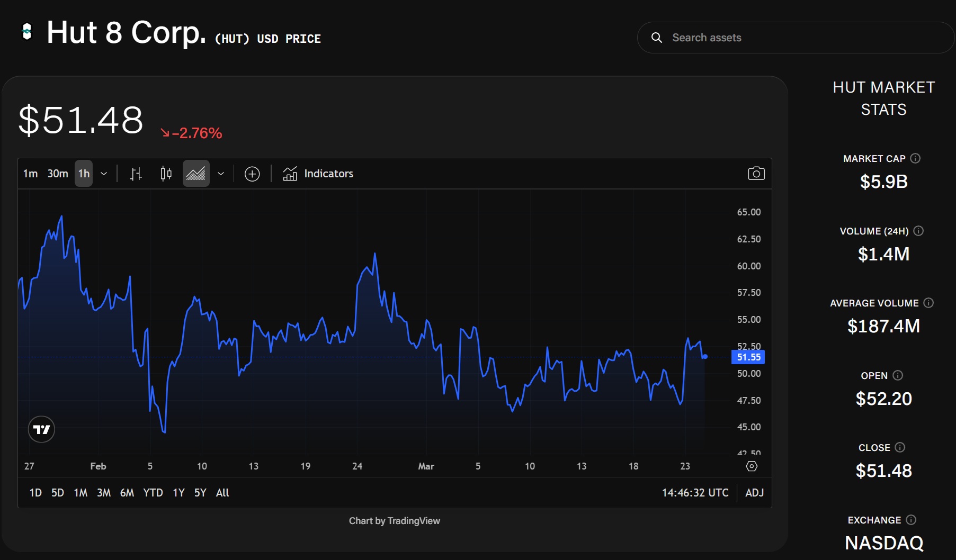Toggle ADJ adjusted data button

tap(754, 493)
